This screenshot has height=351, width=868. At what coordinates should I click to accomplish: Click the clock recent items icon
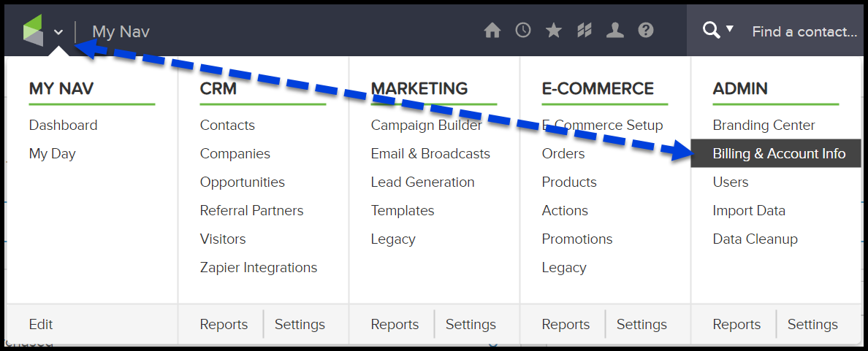(523, 31)
